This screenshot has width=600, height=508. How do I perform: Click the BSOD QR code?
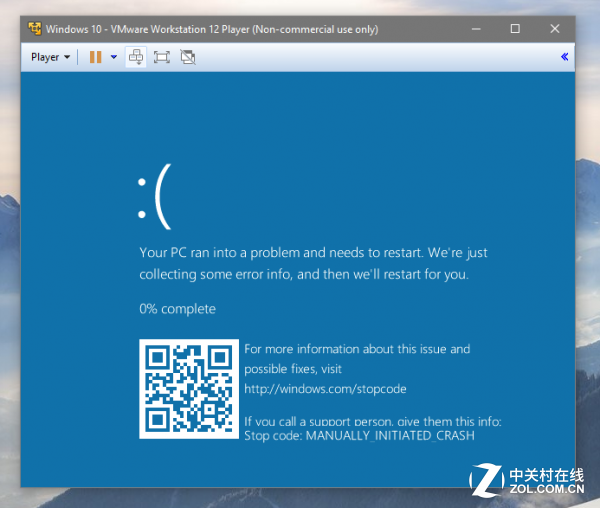[189, 389]
